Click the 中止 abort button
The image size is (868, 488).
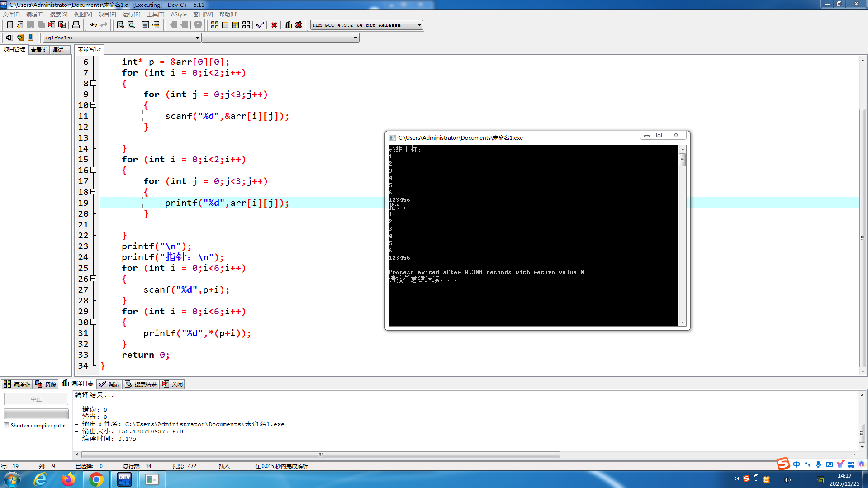pyautogui.click(x=36, y=399)
